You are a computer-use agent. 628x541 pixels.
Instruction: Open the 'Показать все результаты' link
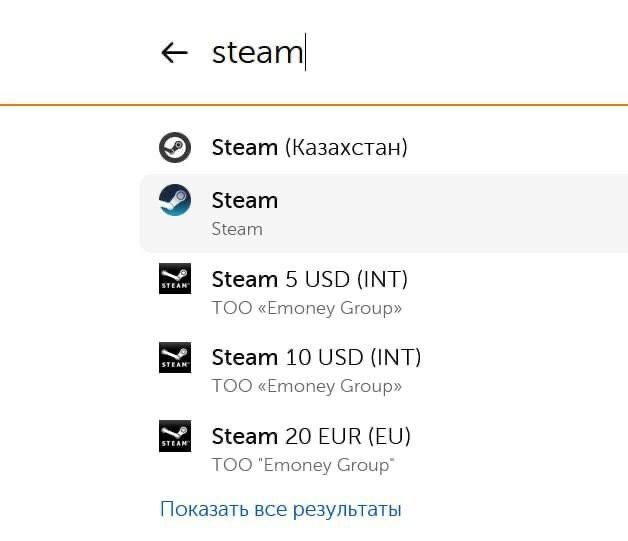coord(280,509)
